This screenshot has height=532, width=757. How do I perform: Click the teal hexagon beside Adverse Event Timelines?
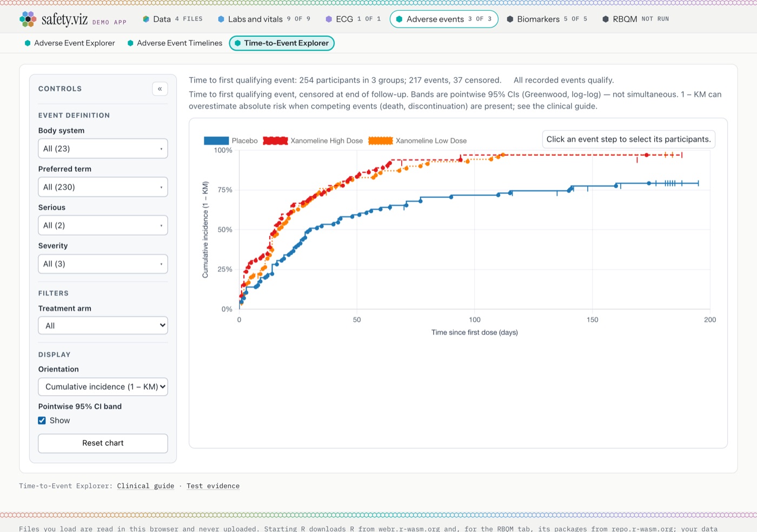point(130,43)
